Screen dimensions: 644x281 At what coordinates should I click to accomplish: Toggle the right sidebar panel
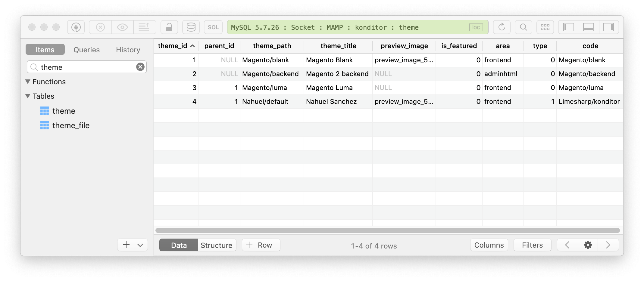(x=609, y=27)
